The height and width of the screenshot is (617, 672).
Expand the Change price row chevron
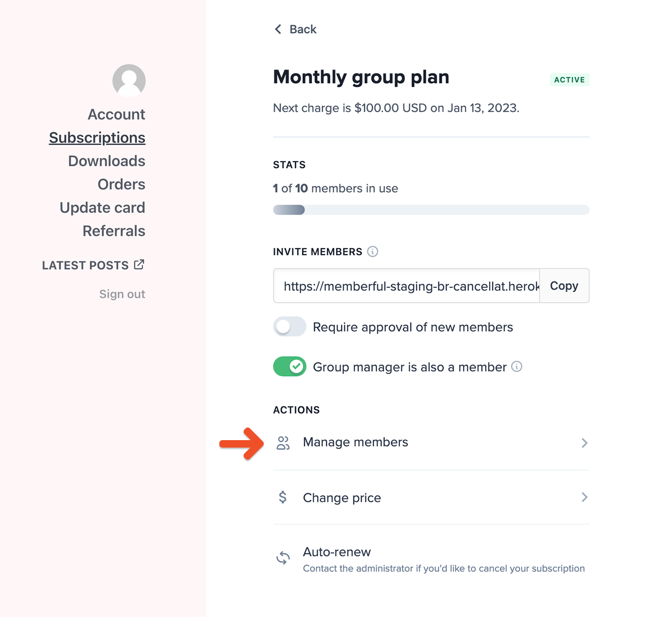(584, 498)
